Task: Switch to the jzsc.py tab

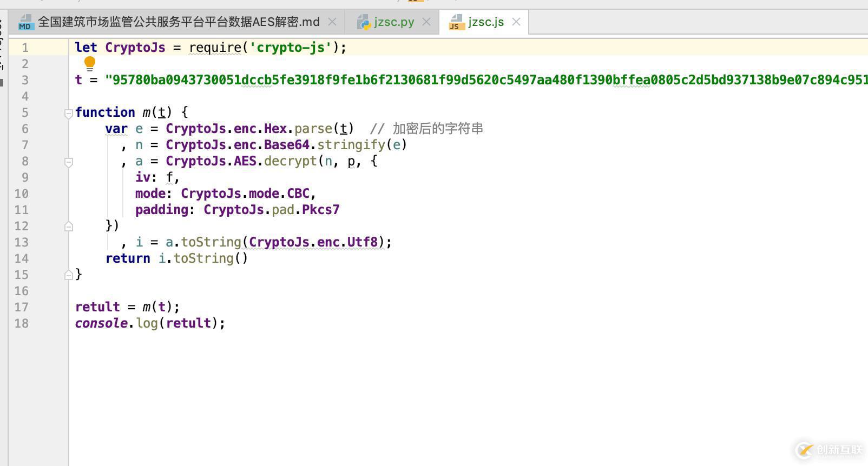Action: (393, 22)
